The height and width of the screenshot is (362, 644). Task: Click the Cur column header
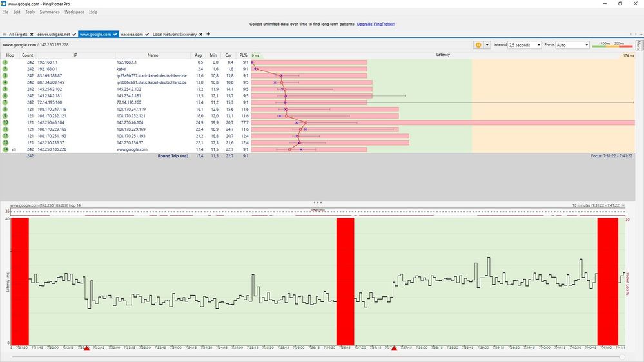click(x=228, y=55)
